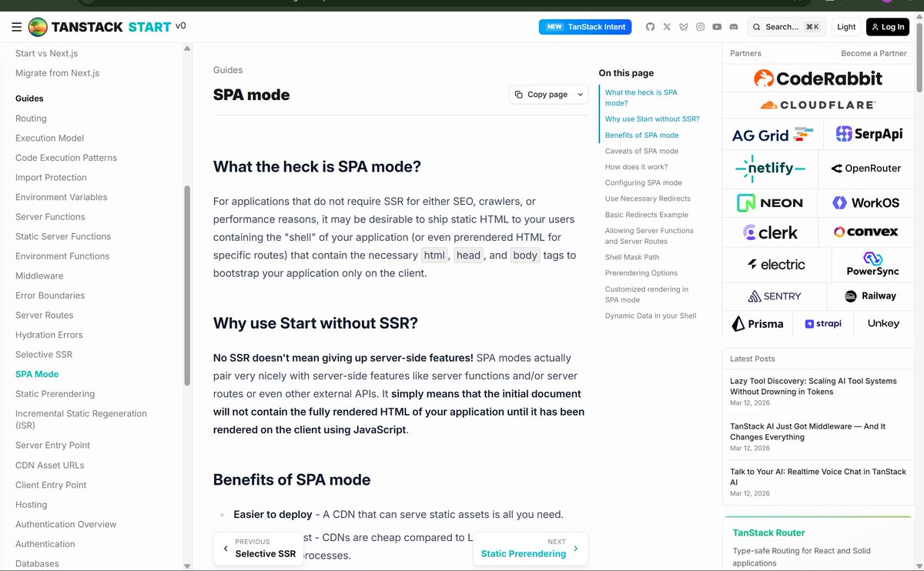Toggle the Light theme button

point(846,27)
